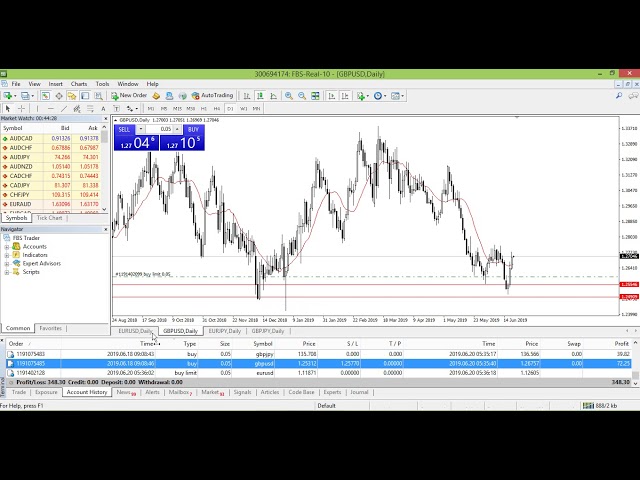640x480 pixels.
Task: Expand the Expert Advisors tree node
Action: (x=7, y=263)
